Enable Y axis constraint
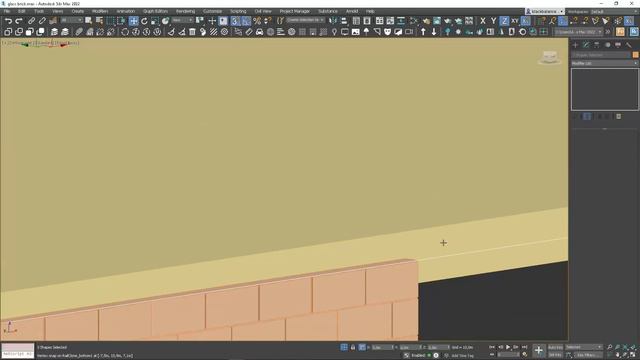Screen dimensions: 640x360 [x=493, y=21]
